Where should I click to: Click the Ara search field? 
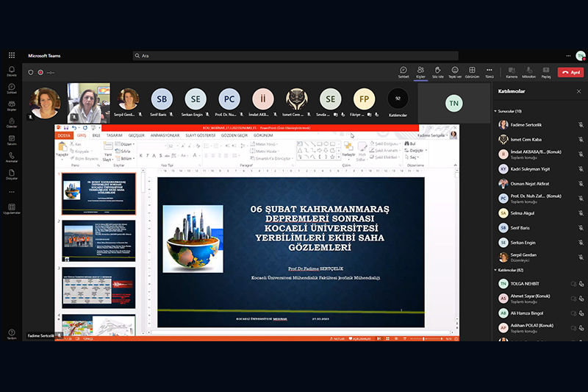click(294, 56)
